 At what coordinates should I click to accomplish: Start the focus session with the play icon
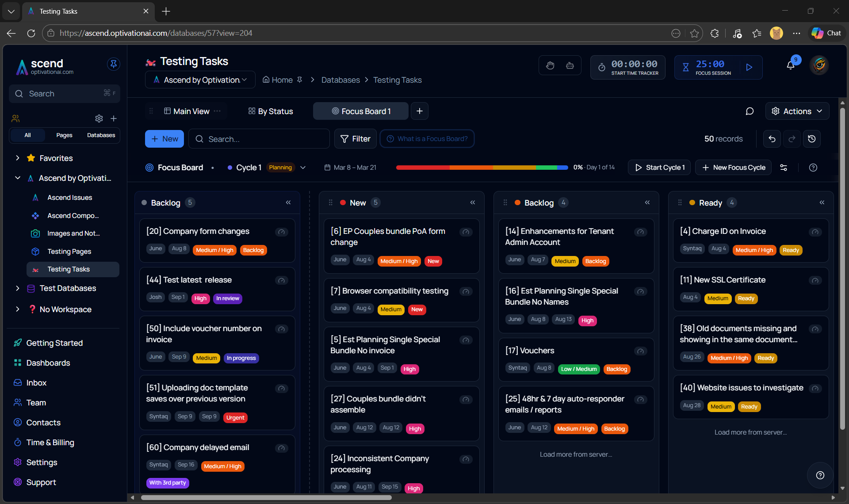[x=750, y=67]
